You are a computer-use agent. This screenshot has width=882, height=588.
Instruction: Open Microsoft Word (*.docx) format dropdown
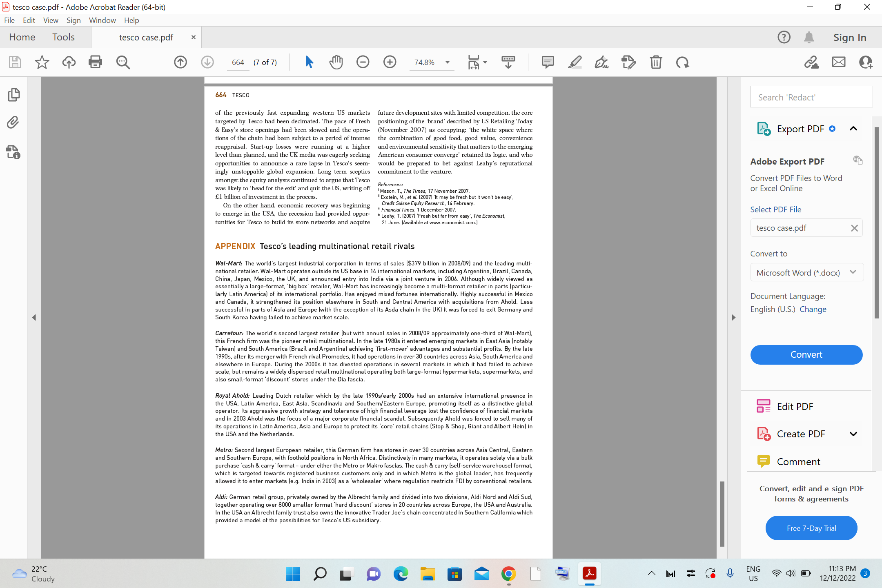[x=806, y=272]
